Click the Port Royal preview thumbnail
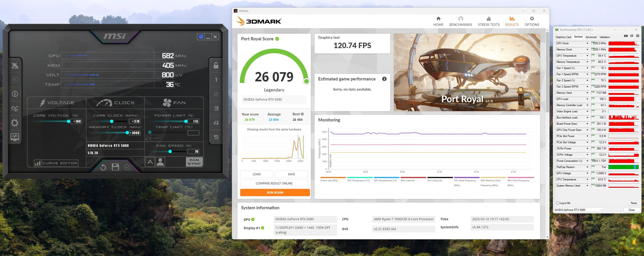 tap(467, 72)
